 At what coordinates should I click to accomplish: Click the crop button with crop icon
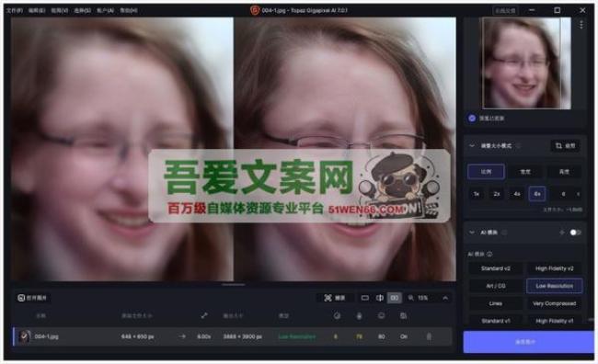click(565, 146)
